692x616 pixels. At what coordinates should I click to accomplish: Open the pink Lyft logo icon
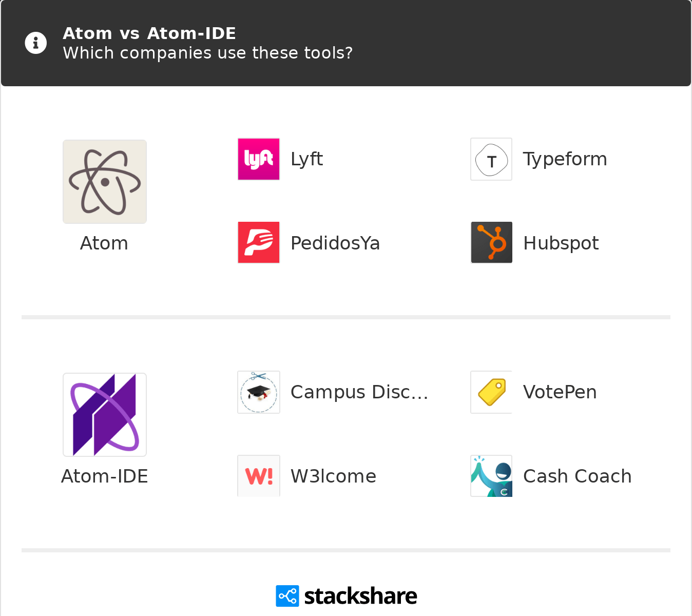(x=259, y=159)
